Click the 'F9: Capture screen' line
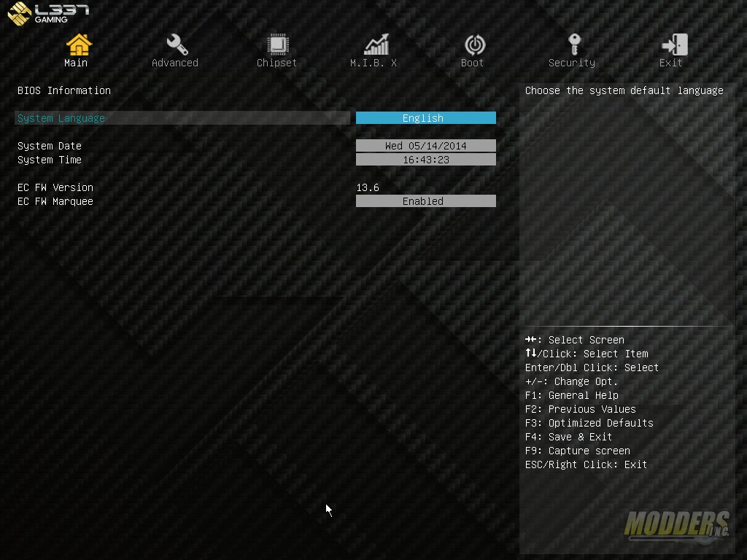Screen dimensions: 747x560 [578, 451]
